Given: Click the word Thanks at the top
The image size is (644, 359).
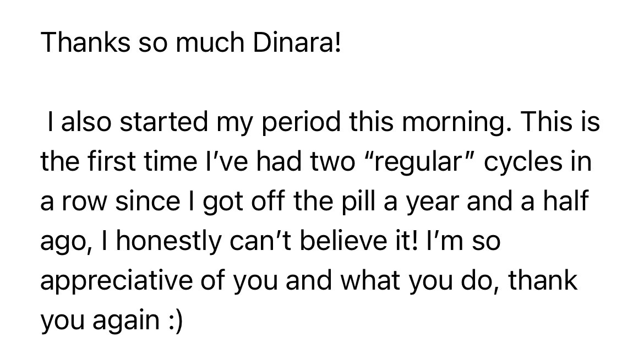Looking at the screenshot, I should (85, 42).
